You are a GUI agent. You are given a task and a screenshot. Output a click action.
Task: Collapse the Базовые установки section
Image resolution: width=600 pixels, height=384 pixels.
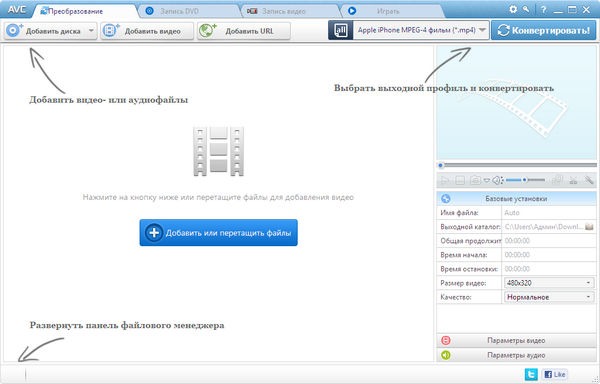click(x=516, y=199)
